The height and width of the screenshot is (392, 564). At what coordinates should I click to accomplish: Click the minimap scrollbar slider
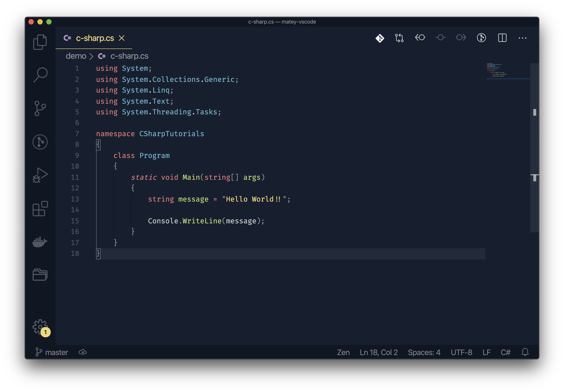534,147
